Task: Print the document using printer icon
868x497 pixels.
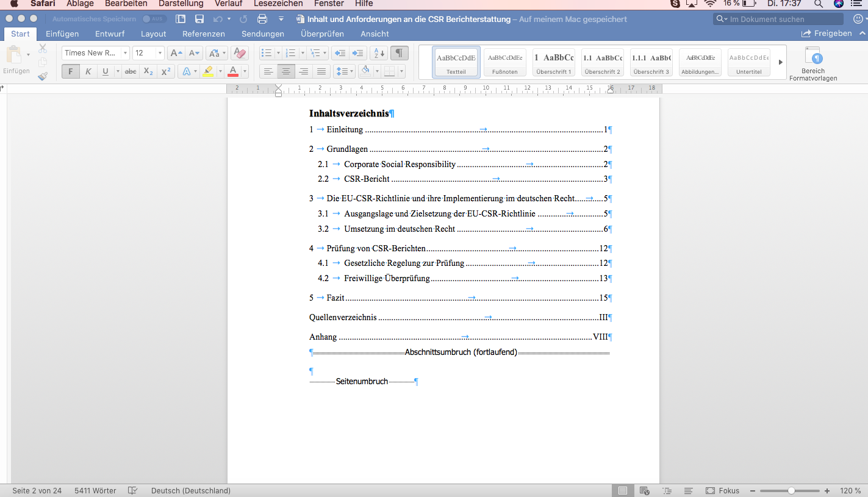Action: tap(262, 19)
